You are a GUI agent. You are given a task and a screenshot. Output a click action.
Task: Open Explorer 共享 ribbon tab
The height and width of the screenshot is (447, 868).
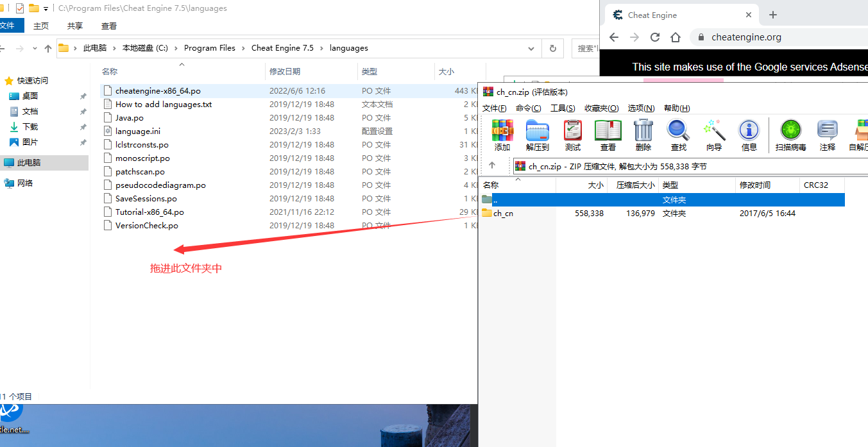75,26
